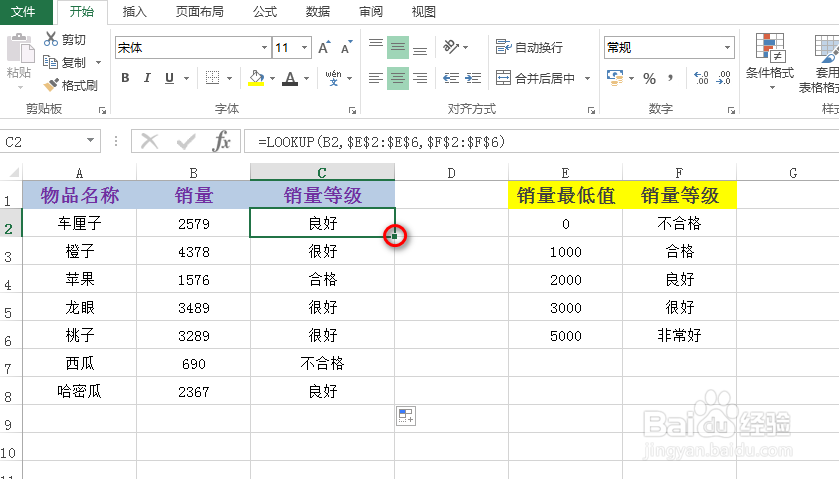
Task: Open the number group dialog launcher
Action: point(731,110)
